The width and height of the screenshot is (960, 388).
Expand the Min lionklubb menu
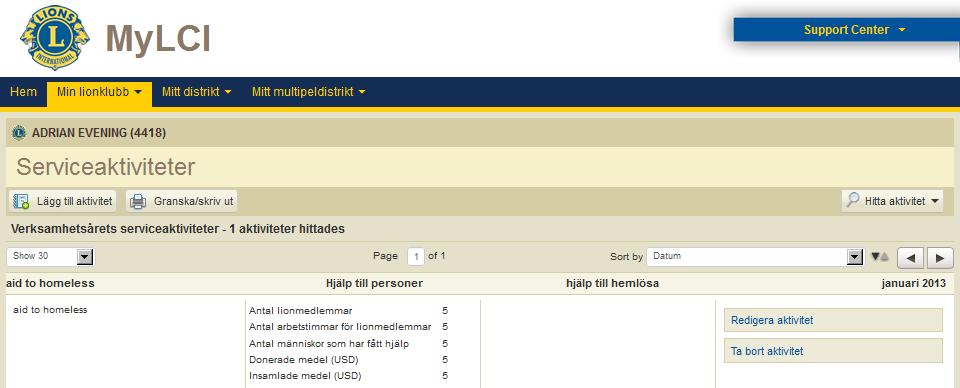(99, 92)
